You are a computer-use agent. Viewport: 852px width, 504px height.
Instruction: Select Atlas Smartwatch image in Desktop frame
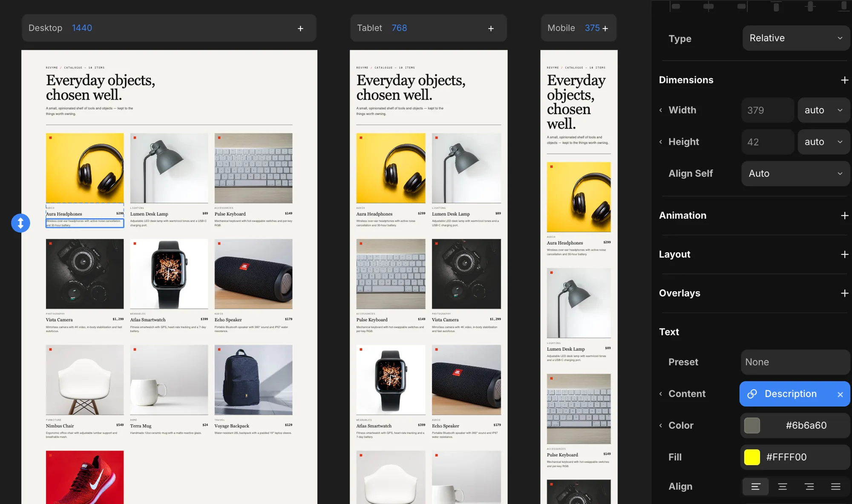pos(169,274)
